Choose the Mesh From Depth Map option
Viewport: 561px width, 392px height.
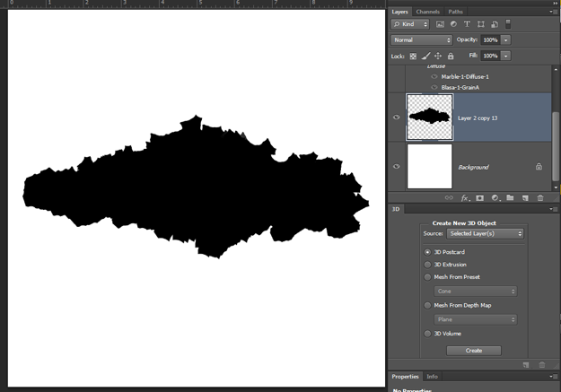(x=427, y=305)
